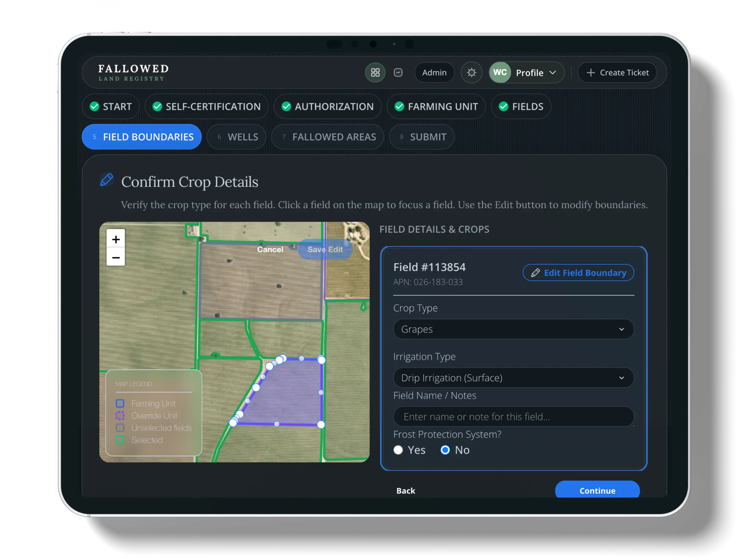Click the zoom in control on the map
Screen dimensions: 751x560
pos(116,239)
